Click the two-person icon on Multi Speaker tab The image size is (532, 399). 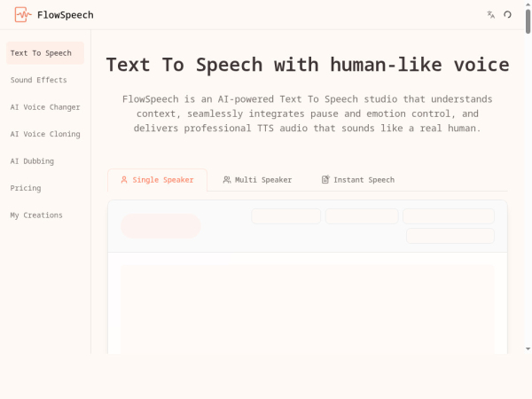pyautogui.click(x=227, y=180)
